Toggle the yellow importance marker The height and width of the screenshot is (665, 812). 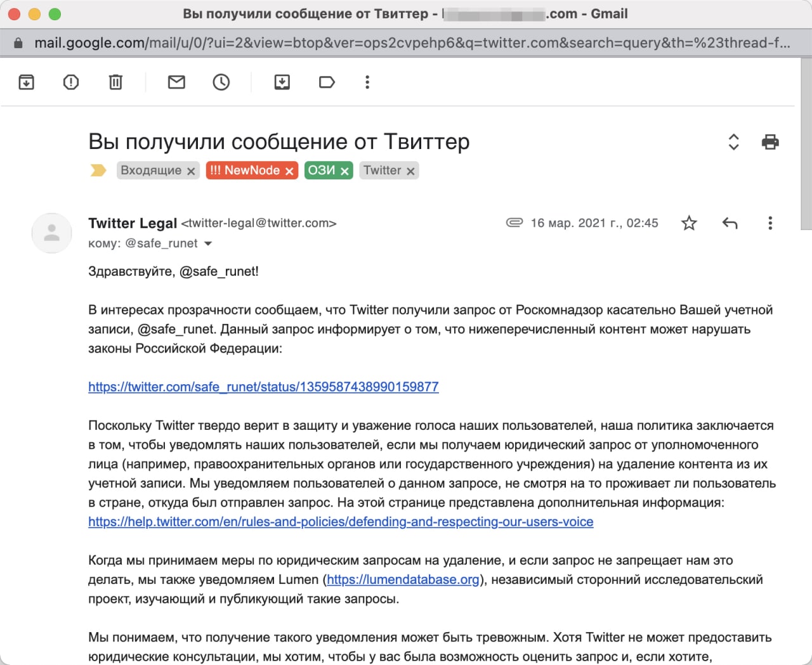point(98,170)
